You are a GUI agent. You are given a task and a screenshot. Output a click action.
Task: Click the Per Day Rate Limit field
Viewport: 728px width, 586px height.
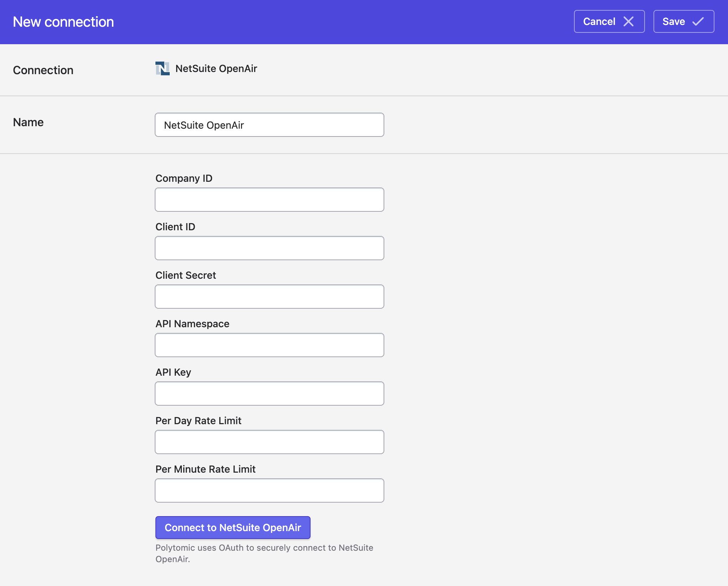point(269,442)
